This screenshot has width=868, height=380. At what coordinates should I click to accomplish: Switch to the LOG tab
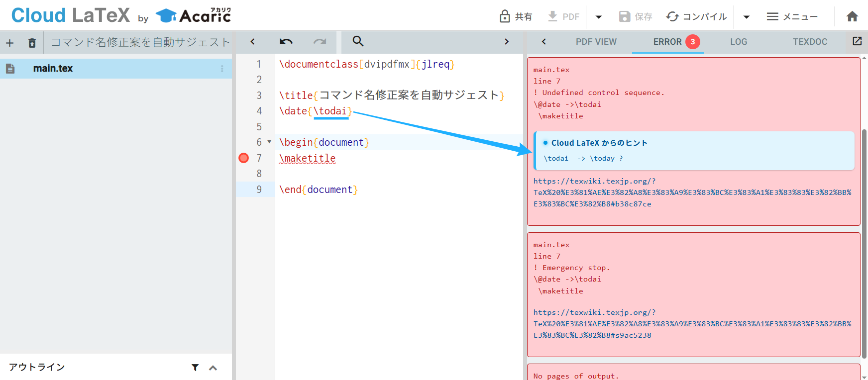(x=739, y=42)
